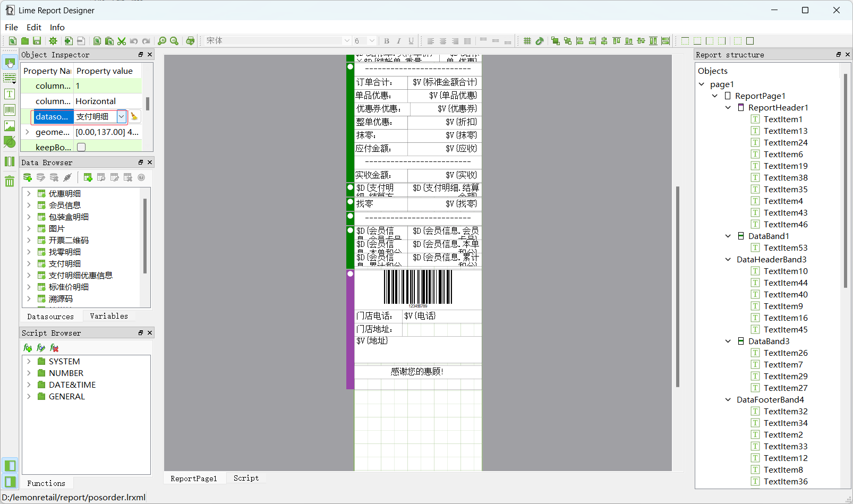
Task: Open the Info menu
Action: pyautogui.click(x=57, y=27)
